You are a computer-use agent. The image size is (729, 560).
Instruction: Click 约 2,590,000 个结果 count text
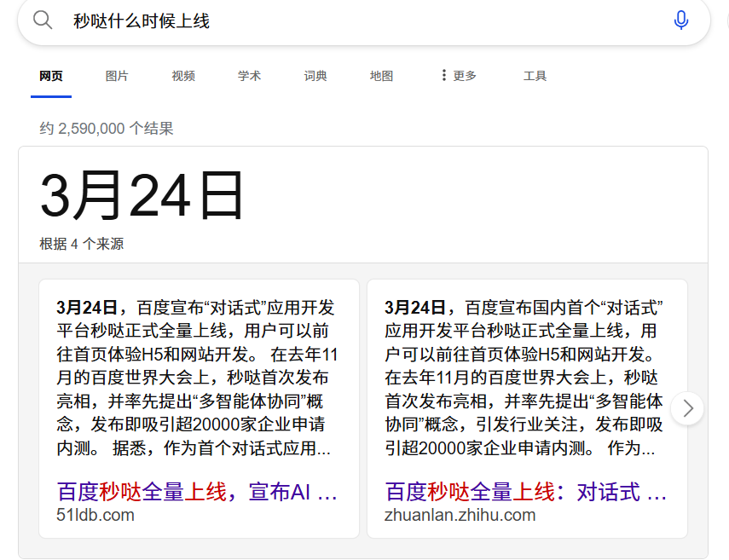[x=107, y=128]
